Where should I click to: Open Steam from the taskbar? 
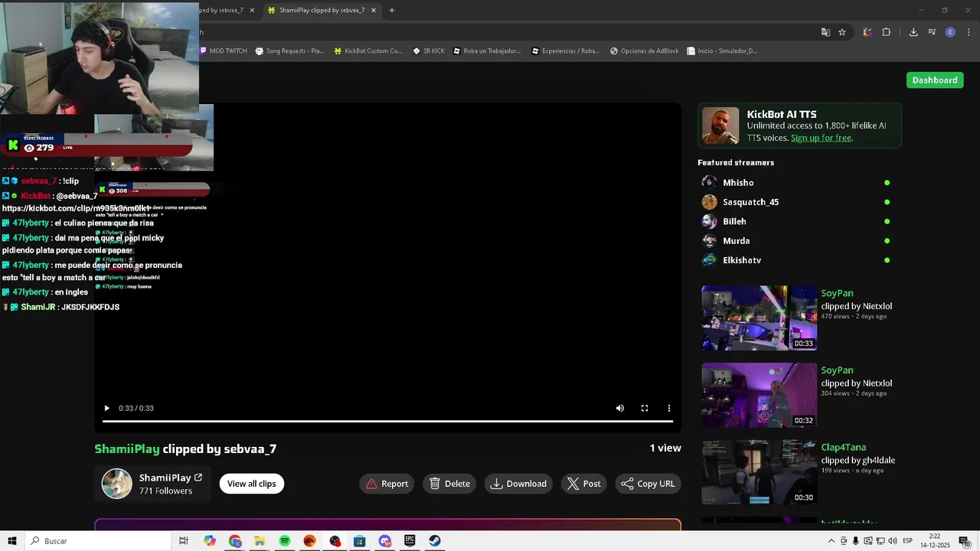[x=435, y=541]
